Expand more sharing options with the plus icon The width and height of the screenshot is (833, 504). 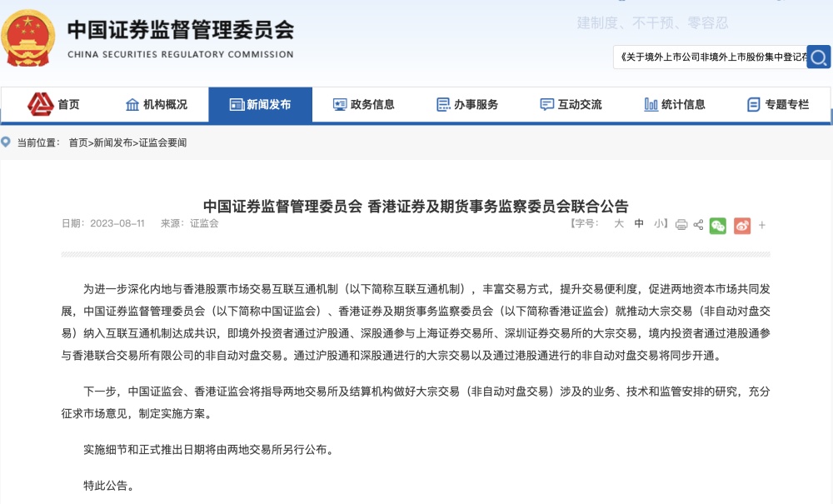coord(761,225)
